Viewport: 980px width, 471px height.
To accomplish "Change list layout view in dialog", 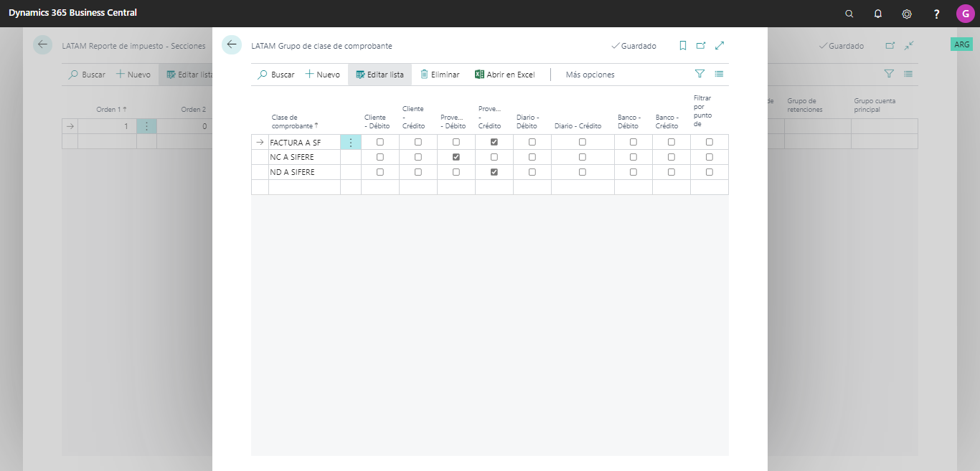I will [x=719, y=74].
